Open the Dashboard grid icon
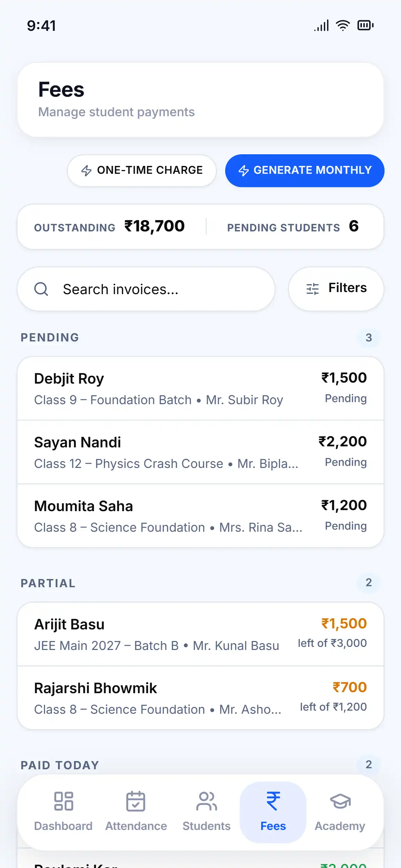Screen dimensions: 401x868 (x=63, y=801)
